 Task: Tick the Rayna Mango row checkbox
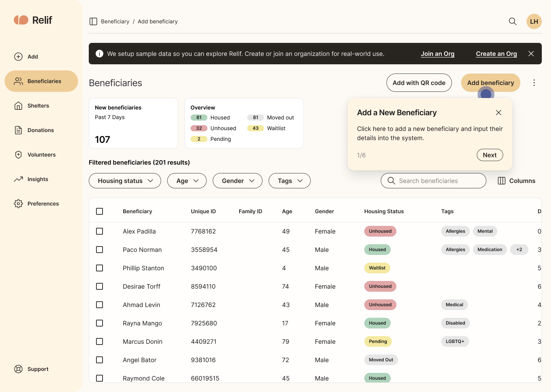(99, 323)
